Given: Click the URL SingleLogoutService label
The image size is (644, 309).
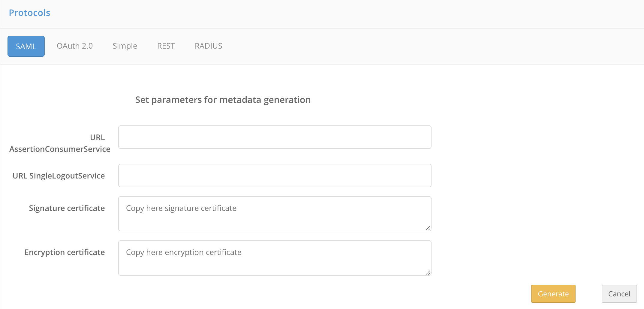Looking at the screenshot, I should pyautogui.click(x=59, y=176).
